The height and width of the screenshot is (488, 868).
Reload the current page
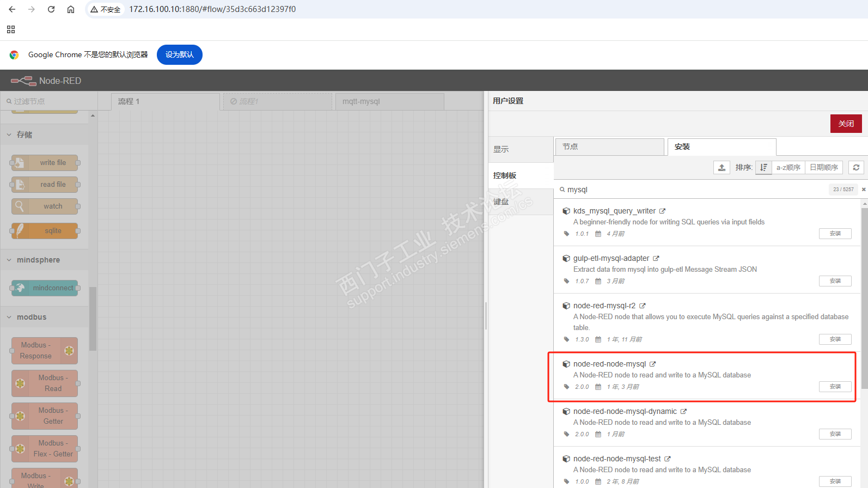[x=51, y=9]
